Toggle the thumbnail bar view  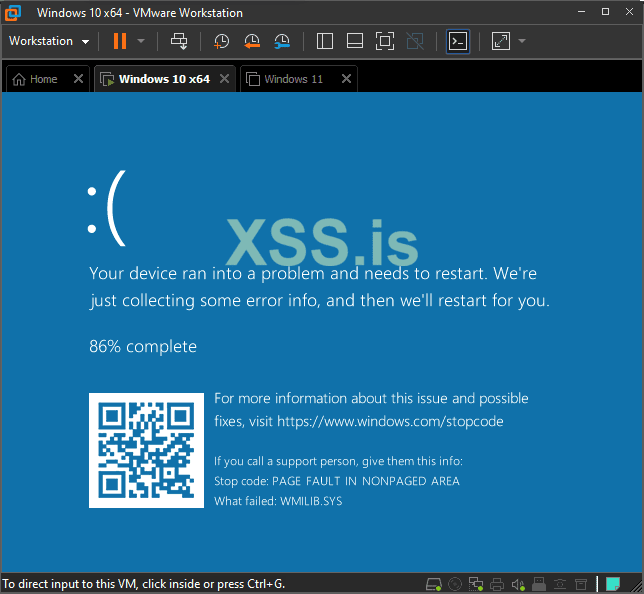click(x=354, y=41)
